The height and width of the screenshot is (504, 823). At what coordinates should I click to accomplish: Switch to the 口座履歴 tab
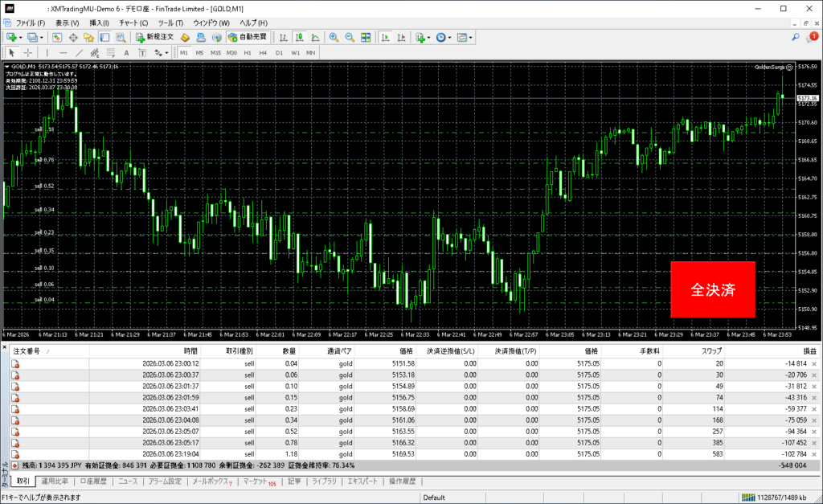click(95, 481)
